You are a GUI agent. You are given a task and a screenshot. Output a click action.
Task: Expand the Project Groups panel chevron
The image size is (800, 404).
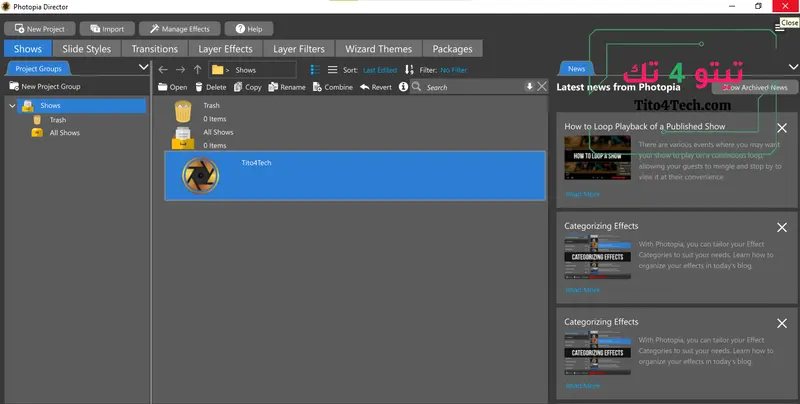143,67
